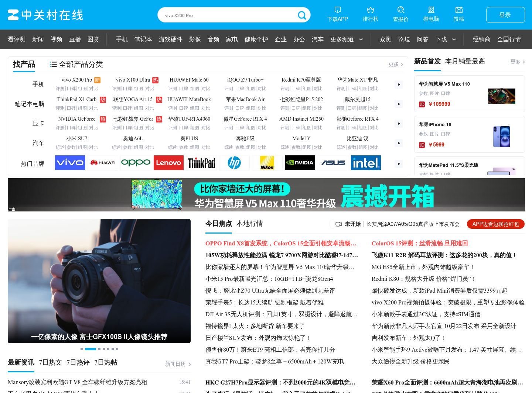Open the Lenovo brand logo

168,163
